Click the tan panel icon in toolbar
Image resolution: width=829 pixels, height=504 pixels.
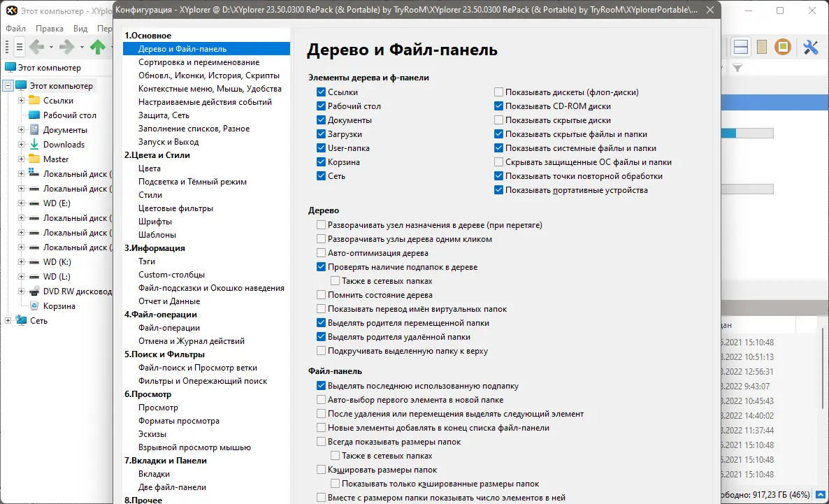click(762, 47)
